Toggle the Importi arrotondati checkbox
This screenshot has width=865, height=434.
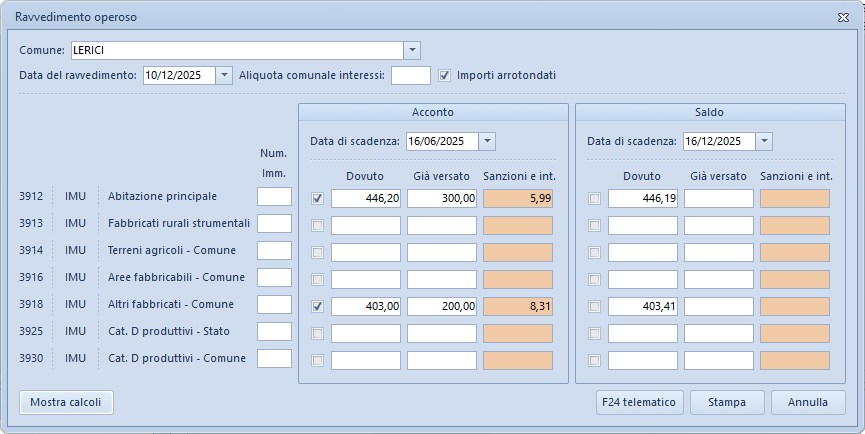445,75
